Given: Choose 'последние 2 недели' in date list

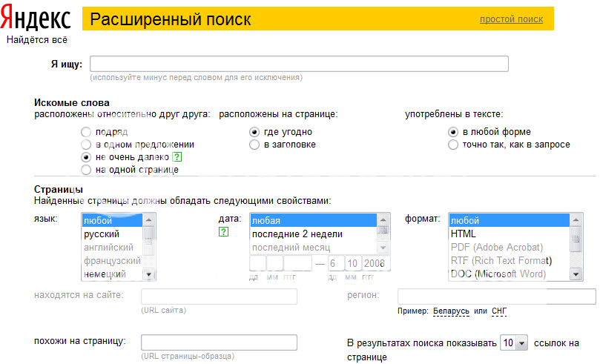Looking at the screenshot, I should (297, 234).
